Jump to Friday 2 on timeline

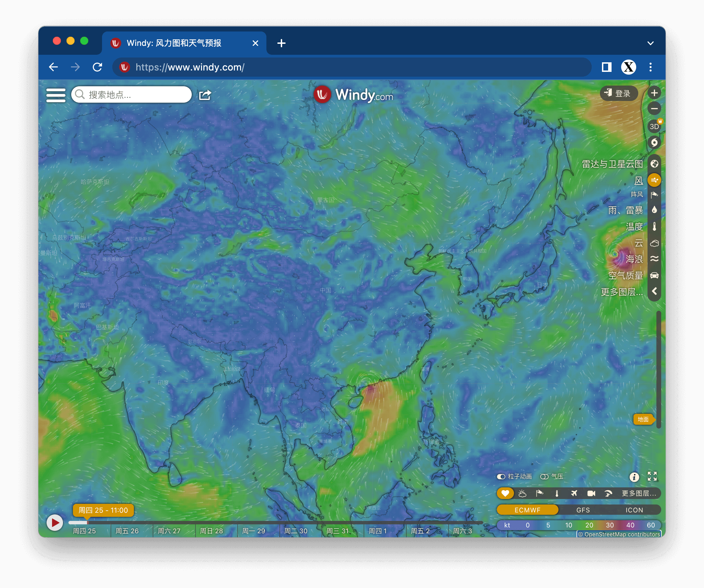tap(420, 531)
